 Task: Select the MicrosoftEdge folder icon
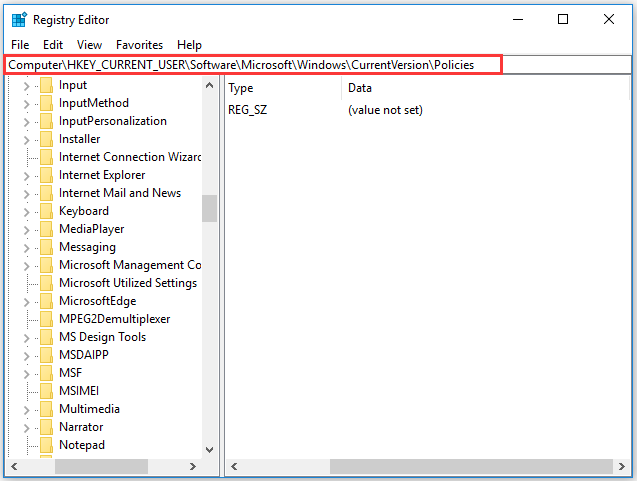point(46,301)
